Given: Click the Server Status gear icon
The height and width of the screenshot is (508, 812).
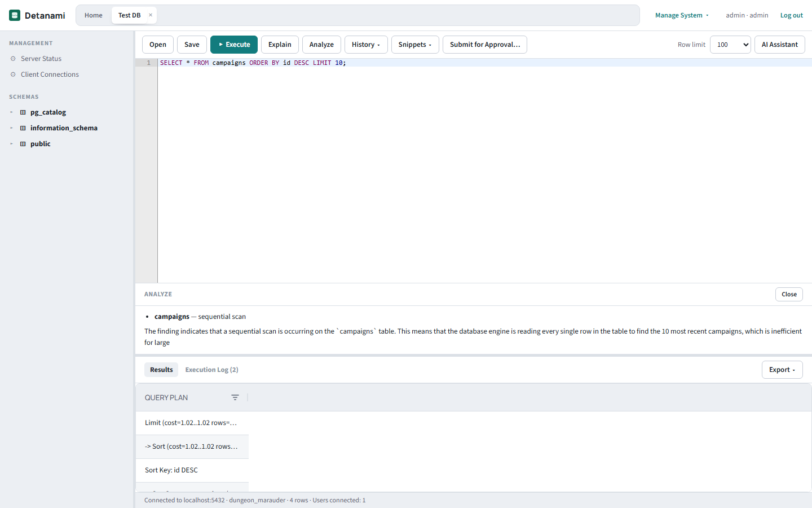Looking at the screenshot, I should pos(13,59).
